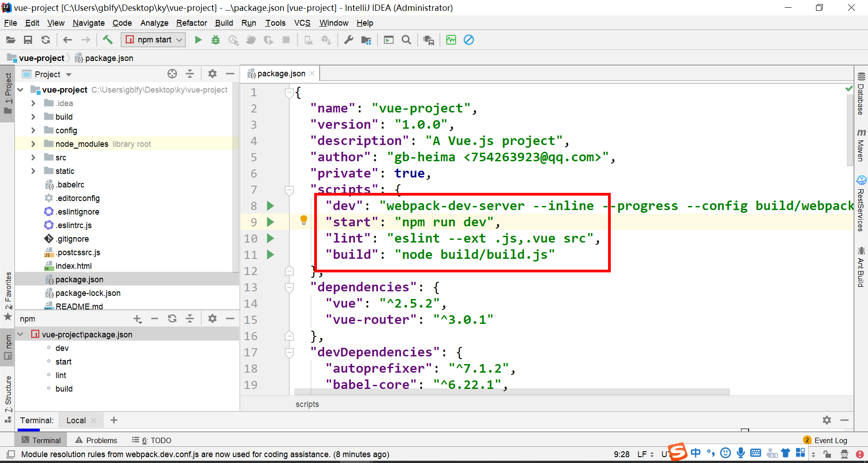Select package-lock.json in project tree
Viewport: 868px width, 463px height.
click(88, 293)
